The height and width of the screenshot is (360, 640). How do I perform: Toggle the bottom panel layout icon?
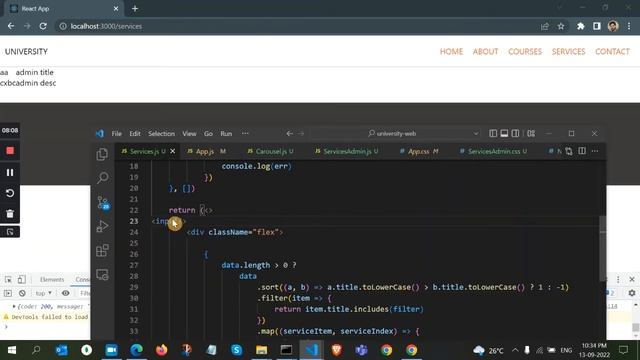click(504, 133)
